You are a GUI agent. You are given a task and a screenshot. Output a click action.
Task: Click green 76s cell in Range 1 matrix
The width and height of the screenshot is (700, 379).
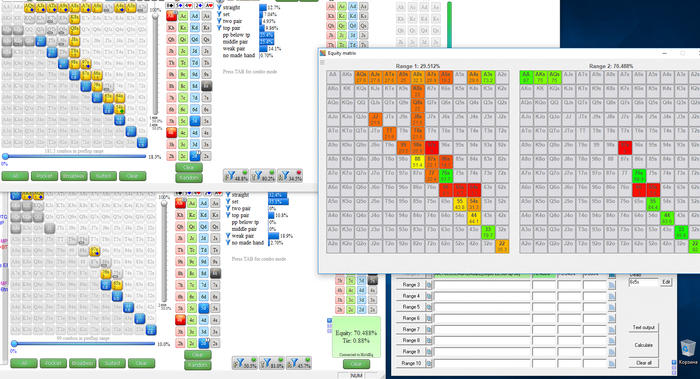click(x=446, y=176)
